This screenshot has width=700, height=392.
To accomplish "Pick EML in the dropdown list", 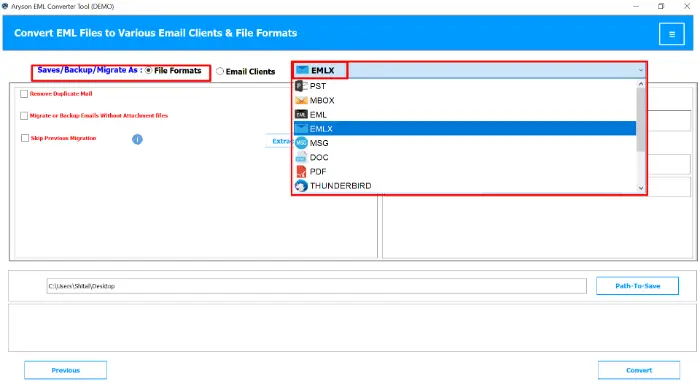I will (x=465, y=115).
